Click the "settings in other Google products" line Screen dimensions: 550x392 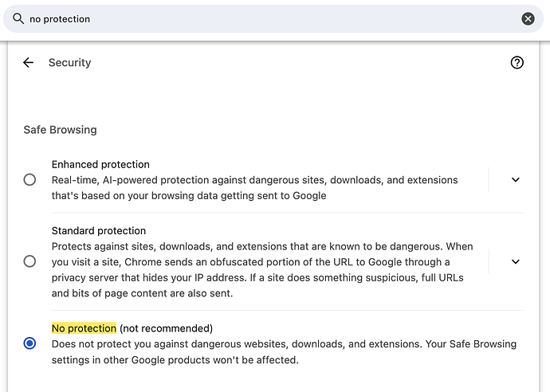point(175,360)
